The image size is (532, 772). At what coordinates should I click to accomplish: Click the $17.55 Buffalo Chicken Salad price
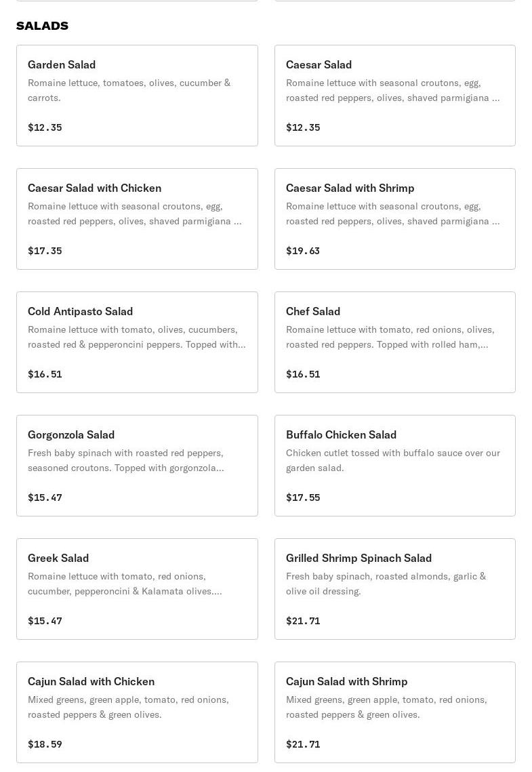(x=303, y=497)
